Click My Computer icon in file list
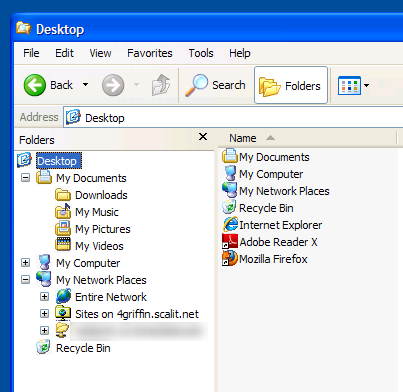Image resolution: width=403 pixels, height=392 pixels. (x=230, y=173)
